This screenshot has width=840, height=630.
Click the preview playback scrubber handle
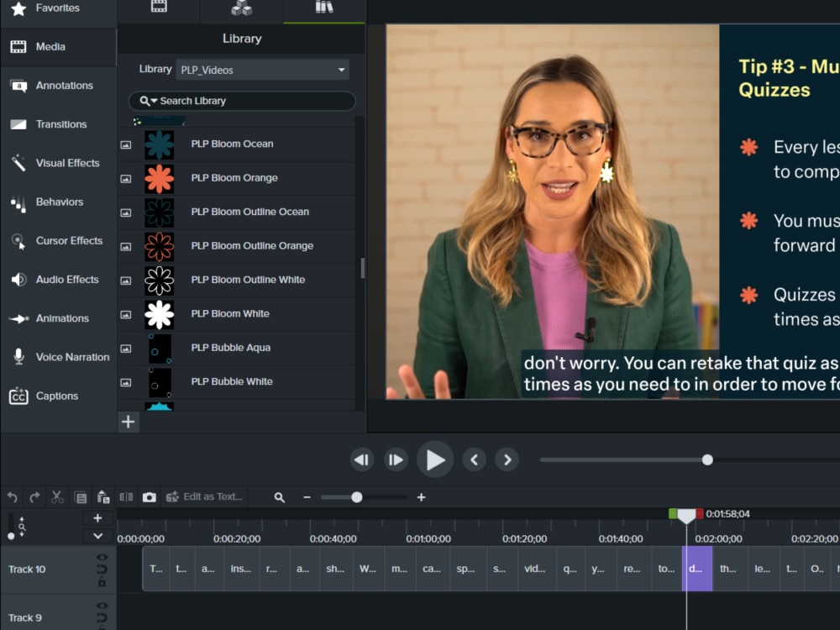coord(707,459)
